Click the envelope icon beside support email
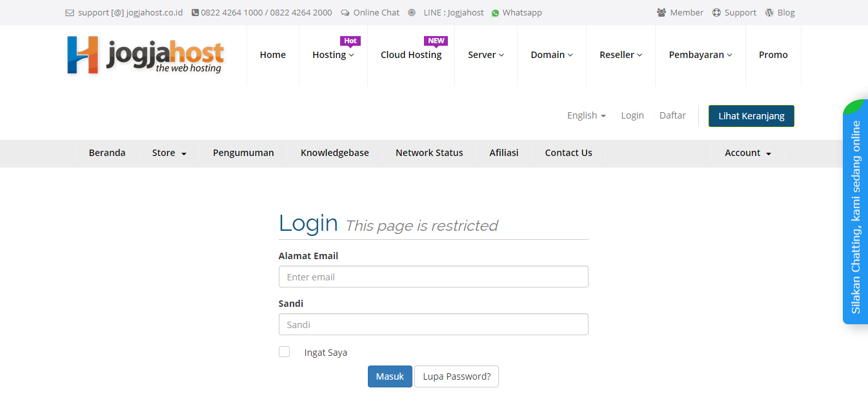This screenshot has width=868, height=419. pyautogui.click(x=70, y=13)
